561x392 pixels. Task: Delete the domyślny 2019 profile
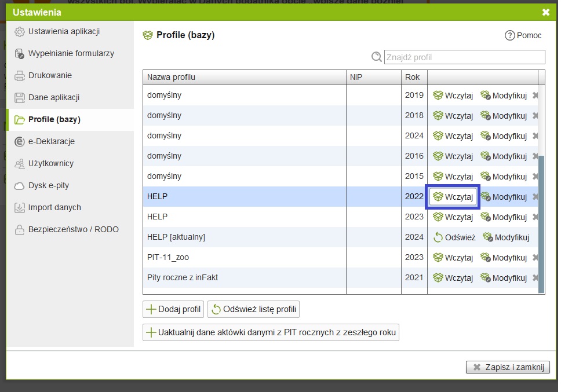click(535, 96)
